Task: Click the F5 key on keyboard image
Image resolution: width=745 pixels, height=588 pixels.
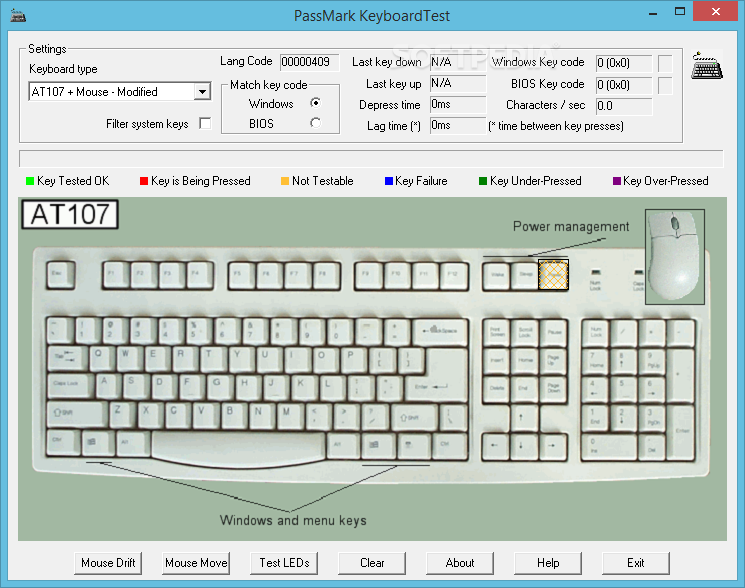Action: (x=241, y=275)
